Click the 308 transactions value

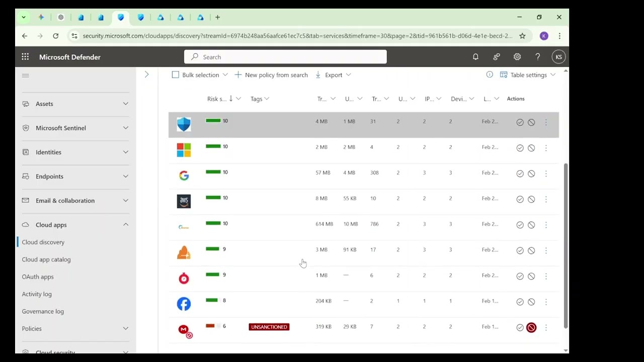(x=374, y=172)
